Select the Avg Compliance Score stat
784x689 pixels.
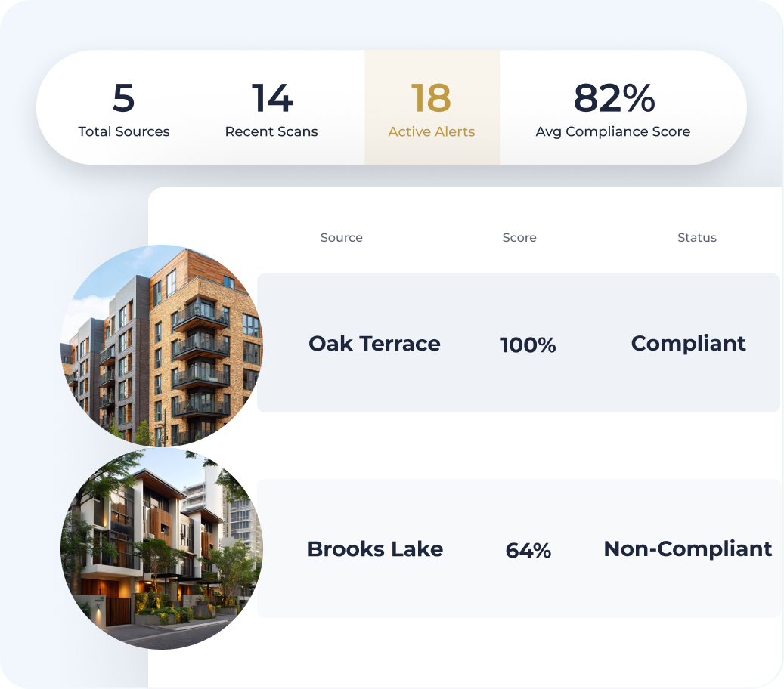613,110
